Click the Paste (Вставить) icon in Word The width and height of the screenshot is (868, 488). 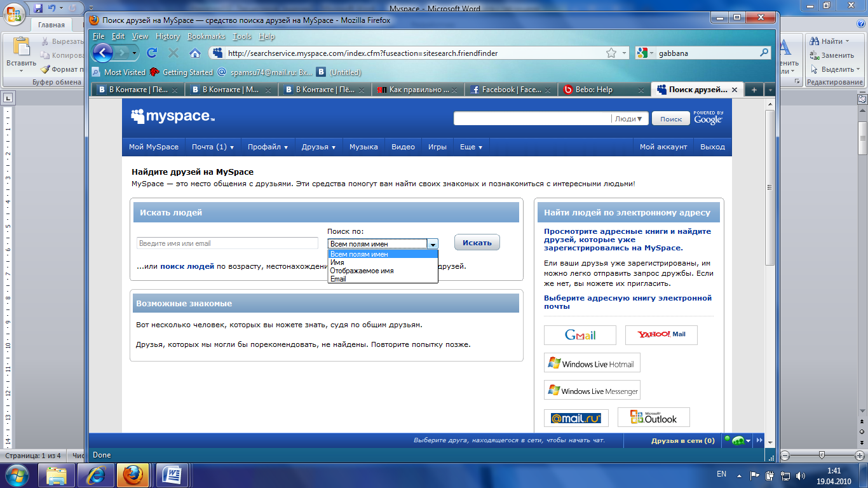click(22, 48)
